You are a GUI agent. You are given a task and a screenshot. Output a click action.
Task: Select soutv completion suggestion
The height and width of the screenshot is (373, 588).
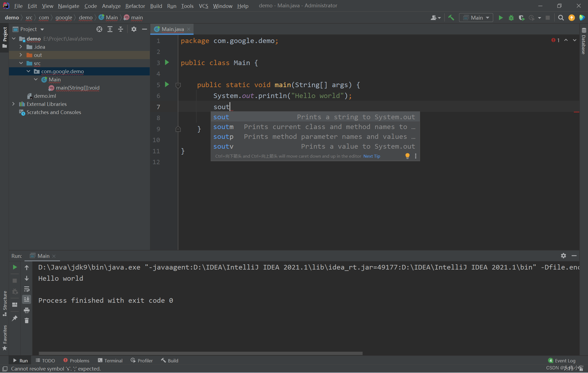coord(223,146)
